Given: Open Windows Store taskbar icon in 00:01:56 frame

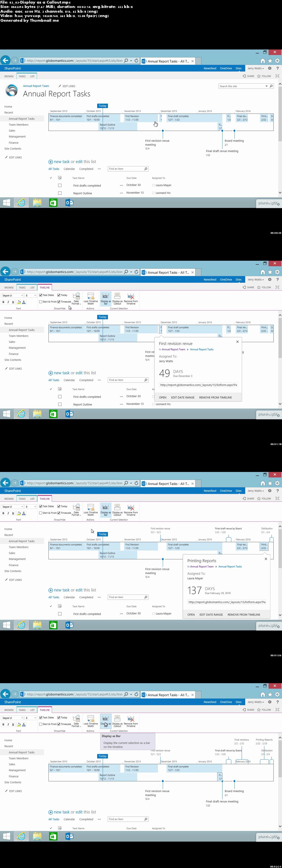Looking at the screenshot, I should click(53, 625).
